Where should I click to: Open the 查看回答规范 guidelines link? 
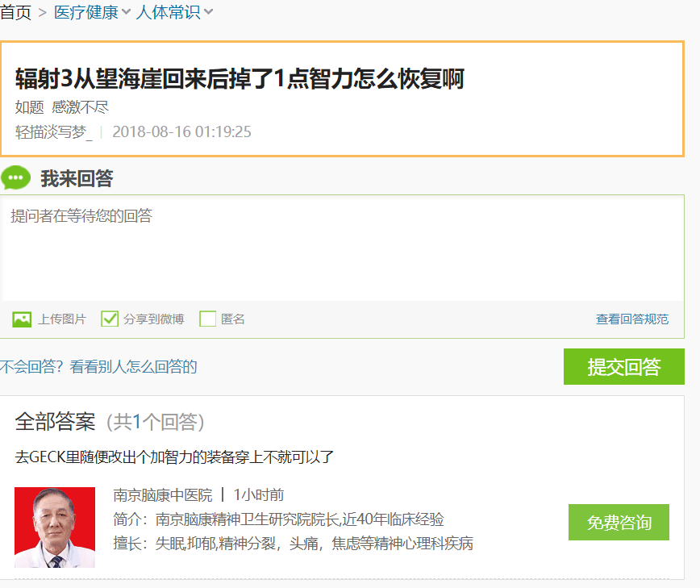[x=631, y=319]
